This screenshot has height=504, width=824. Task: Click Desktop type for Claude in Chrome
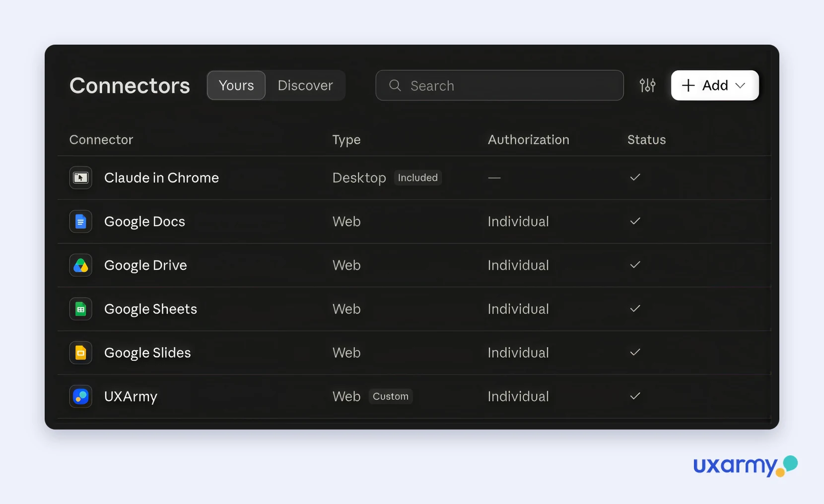pyautogui.click(x=359, y=178)
